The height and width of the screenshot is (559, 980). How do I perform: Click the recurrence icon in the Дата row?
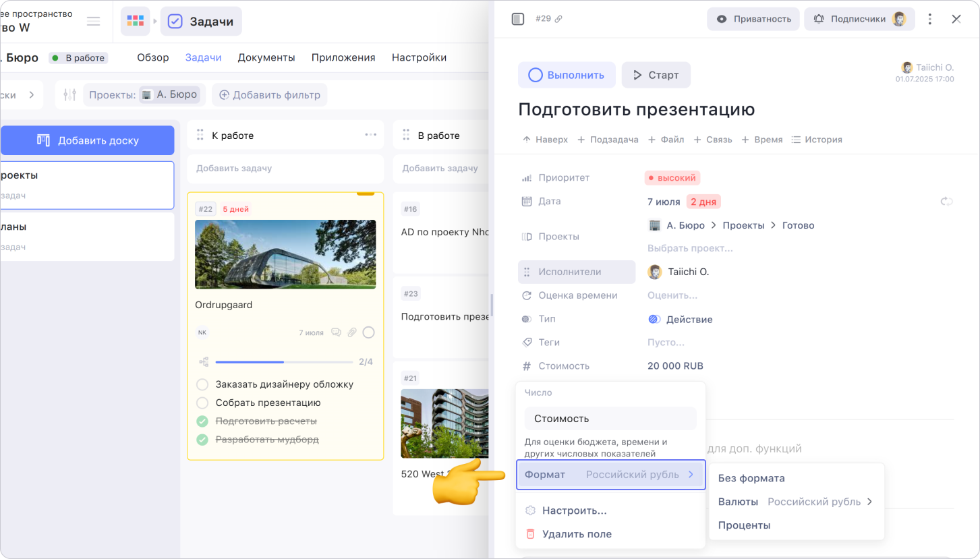pyautogui.click(x=947, y=202)
